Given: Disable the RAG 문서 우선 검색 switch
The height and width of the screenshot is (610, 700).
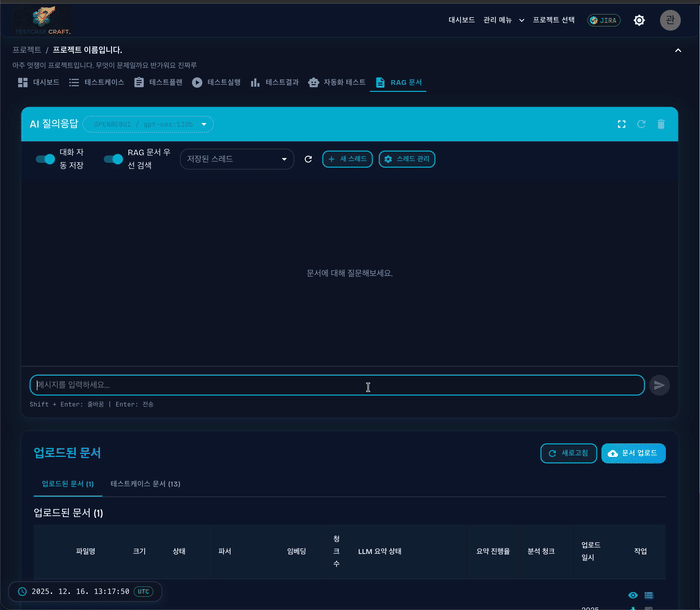Looking at the screenshot, I should (x=113, y=159).
